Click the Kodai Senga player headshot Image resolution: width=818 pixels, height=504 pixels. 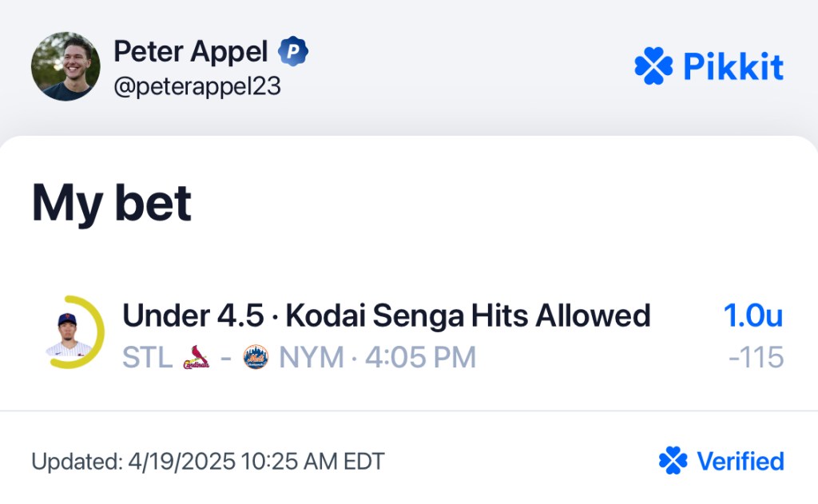[x=69, y=334]
